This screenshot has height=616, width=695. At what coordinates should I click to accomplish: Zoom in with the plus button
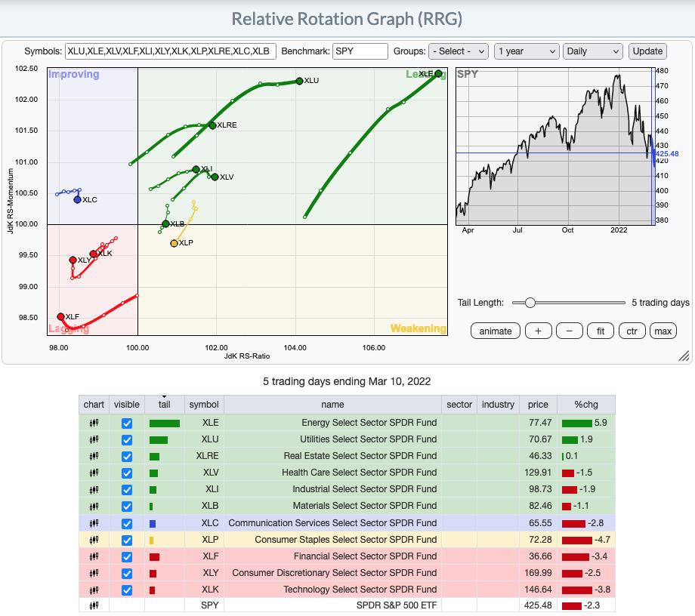538,331
